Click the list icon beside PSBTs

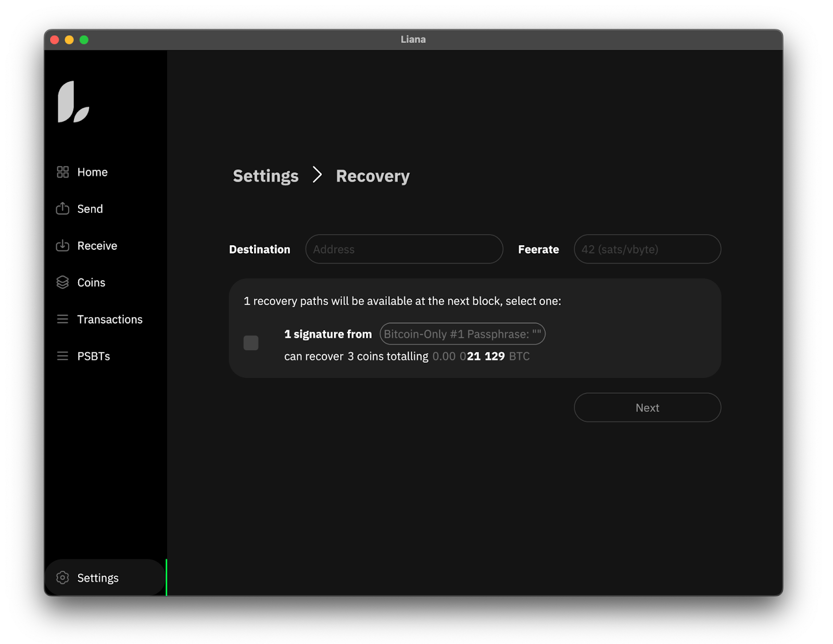click(62, 356)
